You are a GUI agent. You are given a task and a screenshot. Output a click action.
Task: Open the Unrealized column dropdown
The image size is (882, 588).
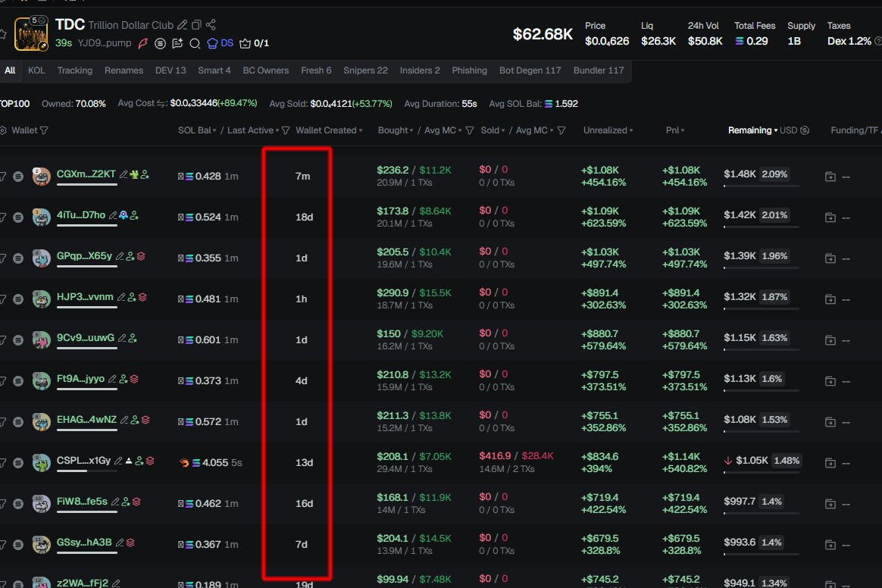630,130
